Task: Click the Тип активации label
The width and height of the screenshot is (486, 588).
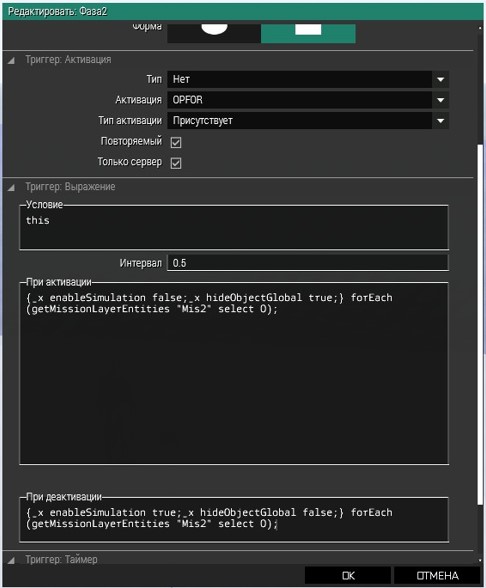Action: pyautogui.click(x=130, y=120)
